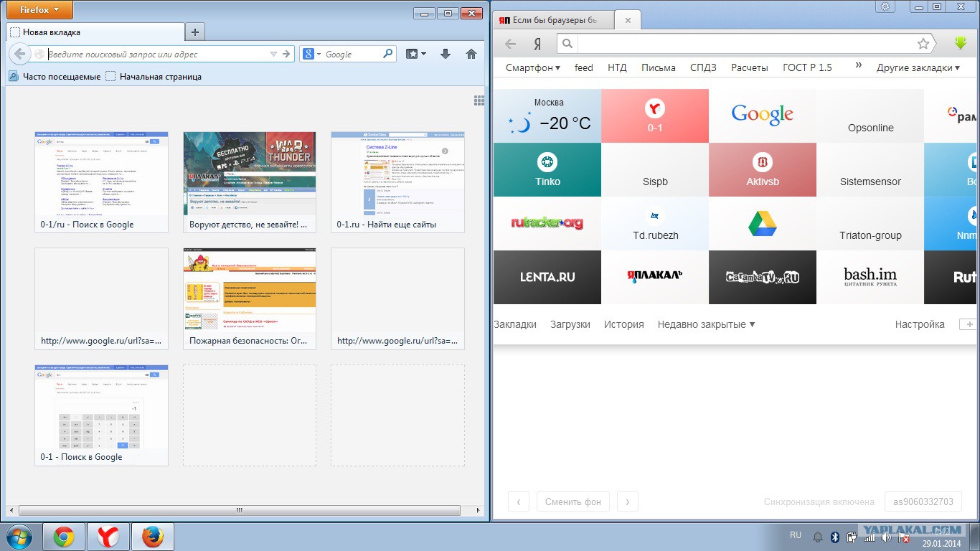This screenshot has width=980, height=551.
Task: Open Firefox search engine selector dropdown
Action: (x=311, y=54)
